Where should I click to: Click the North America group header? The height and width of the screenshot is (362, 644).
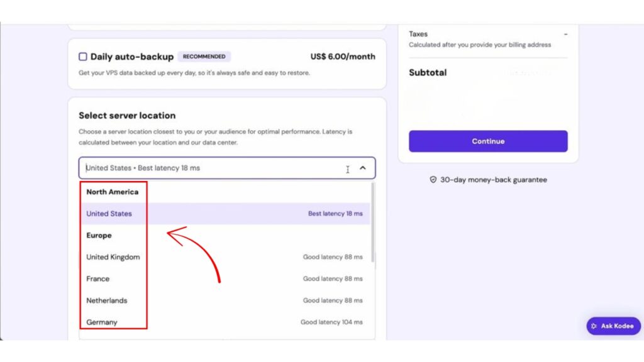click(113, 192)
